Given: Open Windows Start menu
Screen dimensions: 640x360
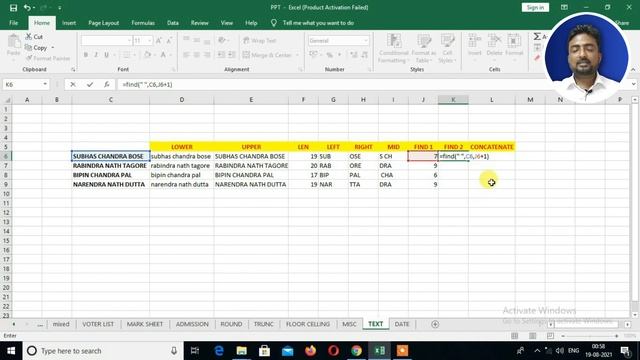Looking at the screenshot, I should [x=11, y=351].
